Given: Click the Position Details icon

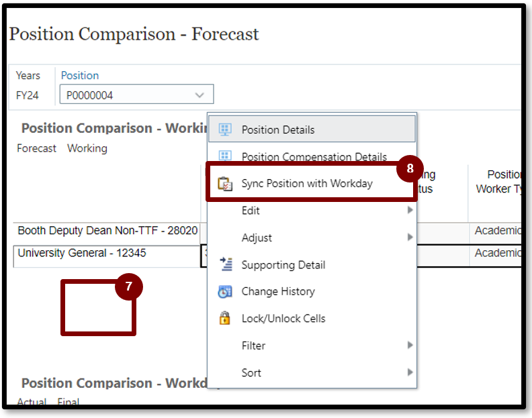Looking at the screenshot, I should click(x=226, y=129).
